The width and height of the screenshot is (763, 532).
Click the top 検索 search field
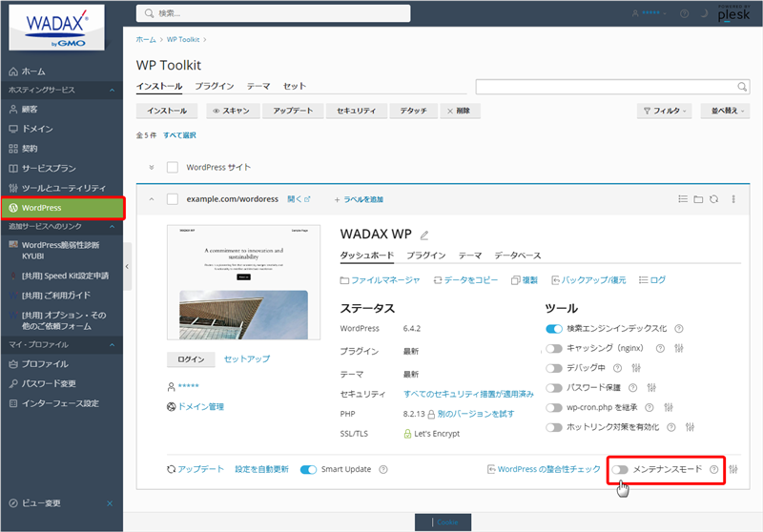coord(274,13)
